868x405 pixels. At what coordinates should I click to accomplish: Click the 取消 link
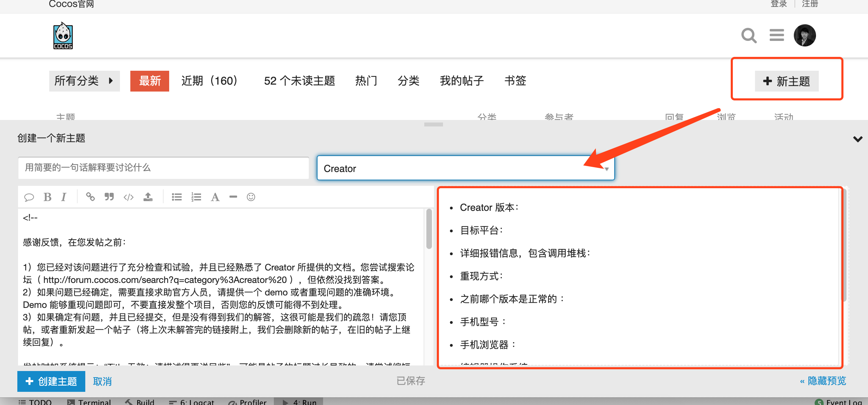tap(102, 381)
